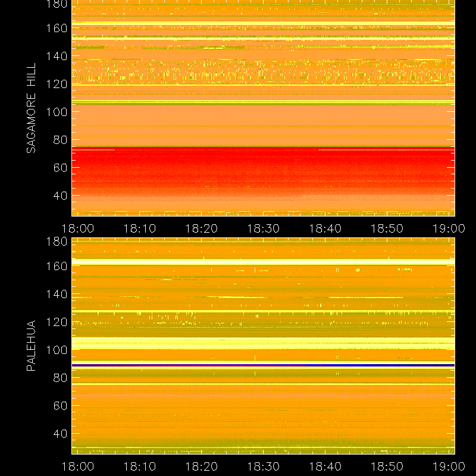476x476 pixels.
Task: Click 19:00 under the Sagamore Hill plot
Action: pos(449,228)
